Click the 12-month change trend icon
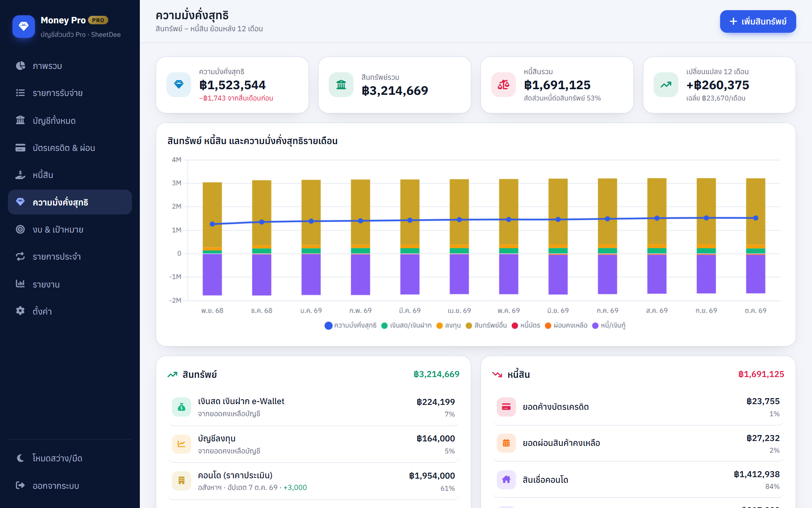The image size is (812, 508). [666, 85]
